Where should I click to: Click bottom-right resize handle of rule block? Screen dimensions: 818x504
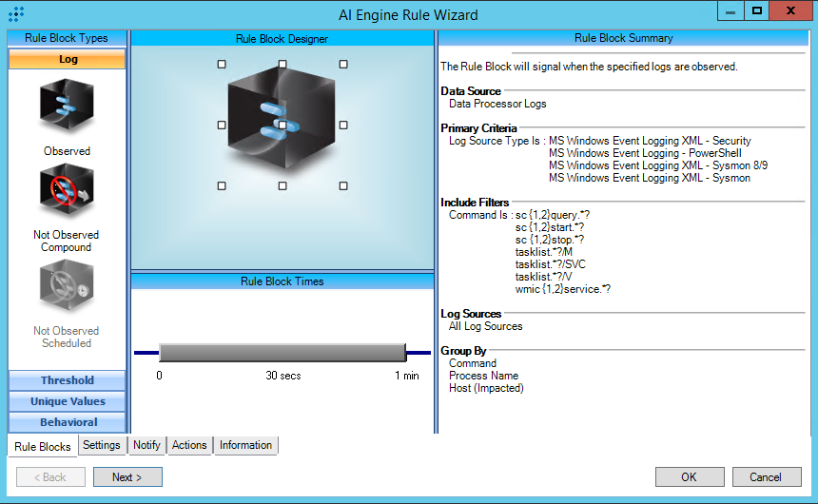pos(343,185)
